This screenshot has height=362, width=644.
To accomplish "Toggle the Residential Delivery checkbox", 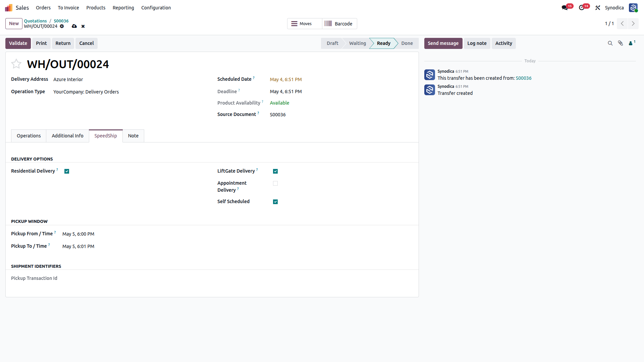I will click(x=67, y=171).
